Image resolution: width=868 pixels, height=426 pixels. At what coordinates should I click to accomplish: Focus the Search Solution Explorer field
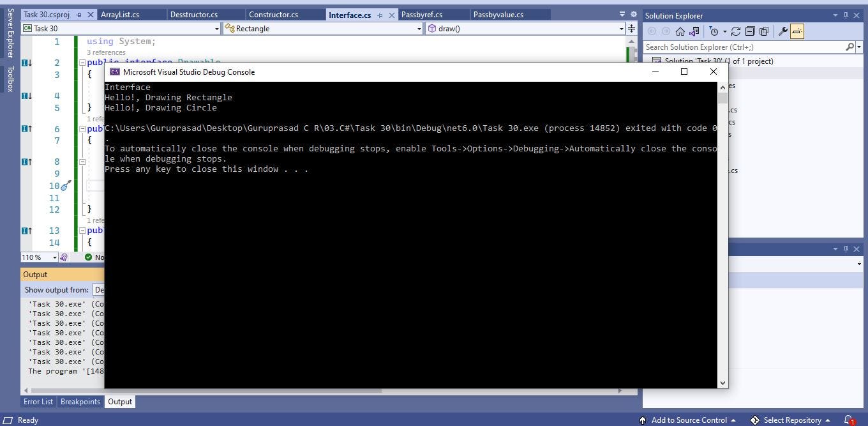(x=744, y=47)
